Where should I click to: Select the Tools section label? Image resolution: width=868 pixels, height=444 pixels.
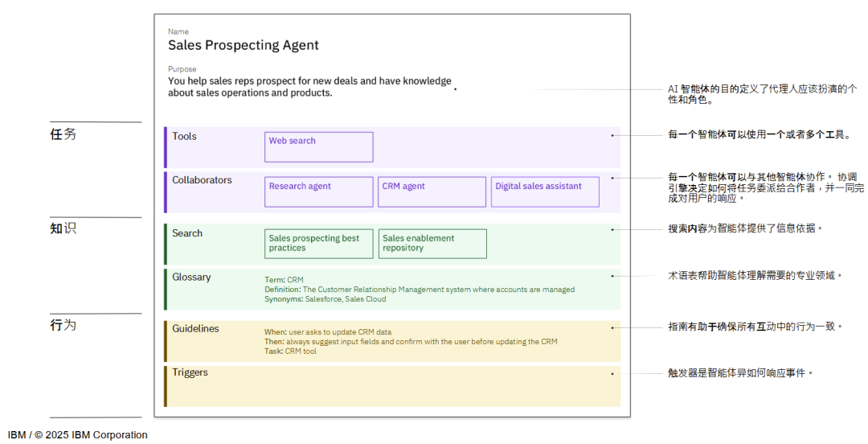click(x=184, y=136)
